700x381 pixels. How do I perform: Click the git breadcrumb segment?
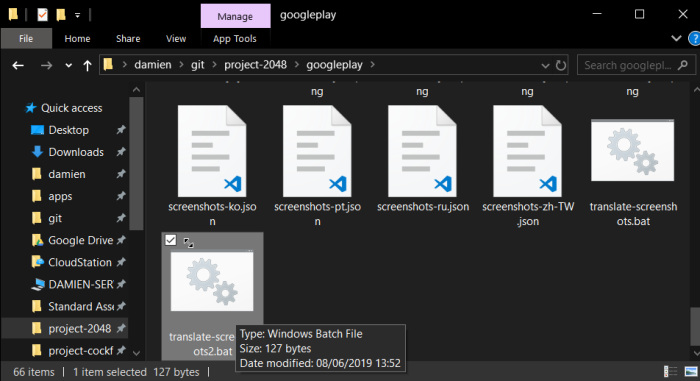pos(197,65)
